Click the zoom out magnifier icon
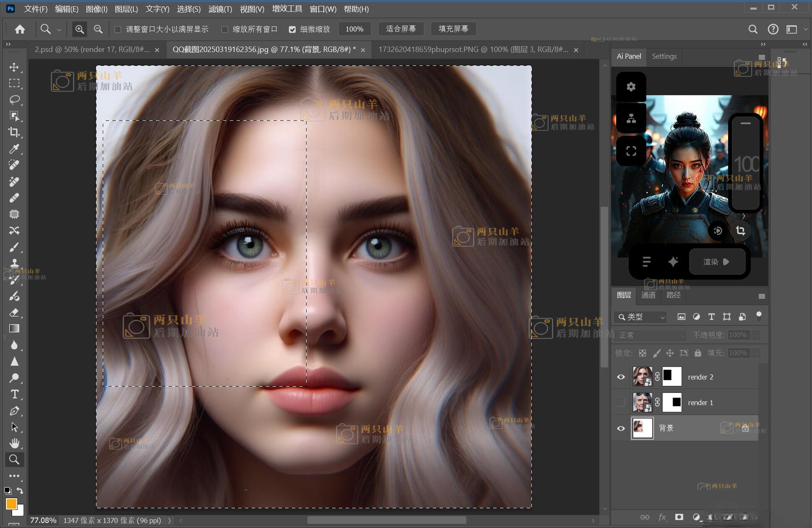The height and width of the screenshot is (528, 812). (98, 29)
